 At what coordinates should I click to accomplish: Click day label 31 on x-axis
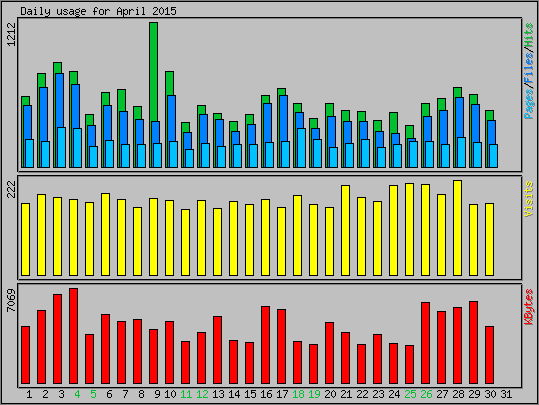point(506,394)
